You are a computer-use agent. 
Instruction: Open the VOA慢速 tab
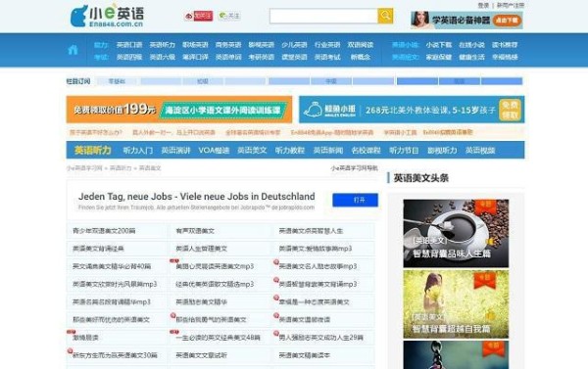[214, 151]
